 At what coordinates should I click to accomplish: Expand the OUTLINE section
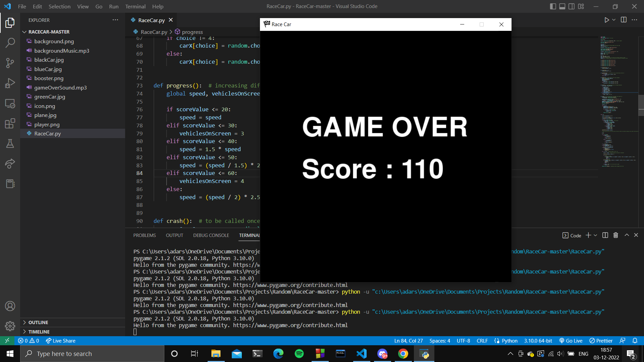pos(38,322)
